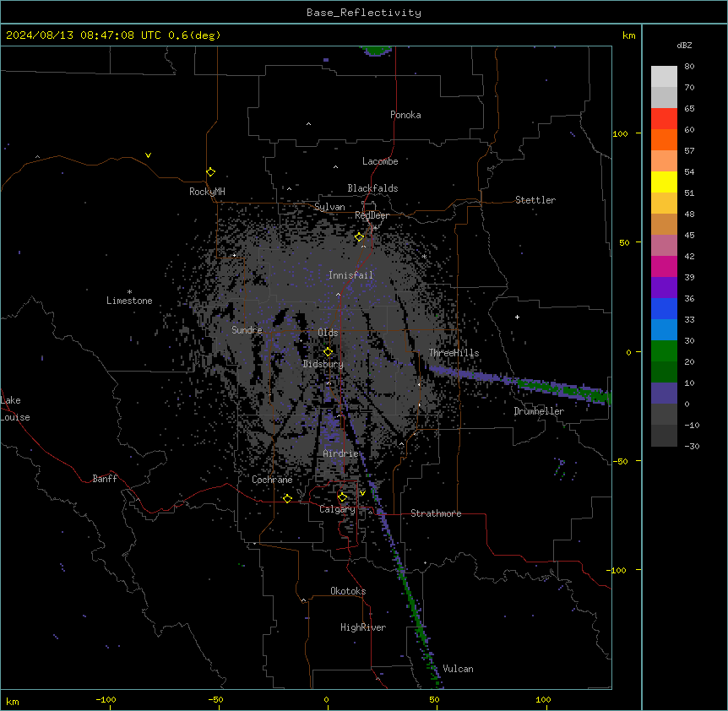Click the Okotoks town label

coord(348,591)
